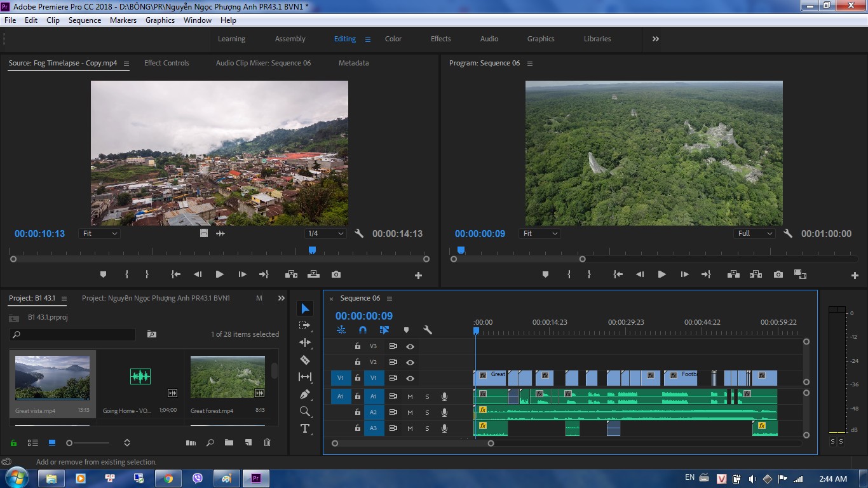Switch to the Effect Controls tab
868x488 pixels.
[166, 63]
